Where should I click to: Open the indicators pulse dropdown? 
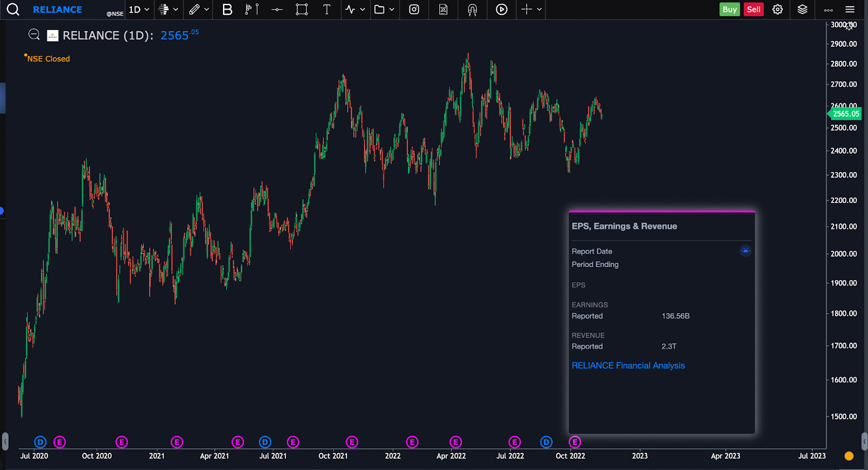(355, 9)
